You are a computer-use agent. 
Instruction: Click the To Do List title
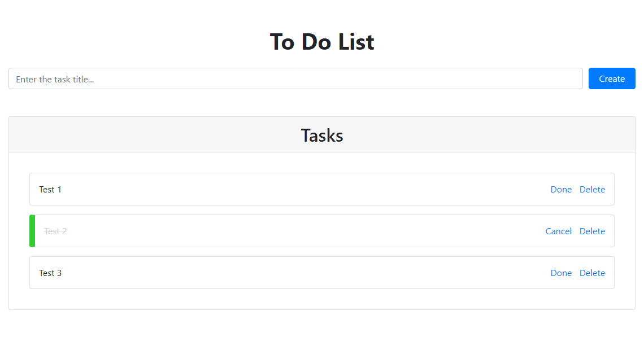321,41
